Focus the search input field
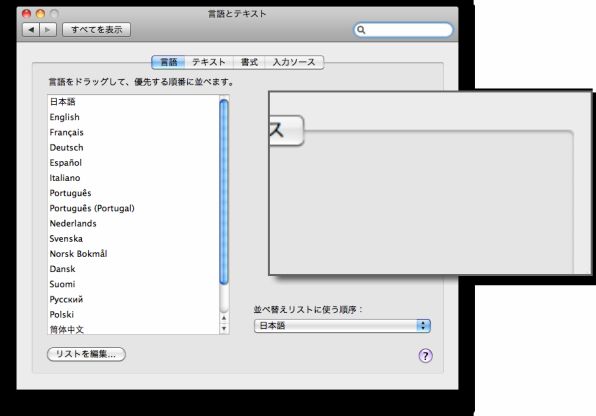The image size is (596, 416). pos(404,30)
